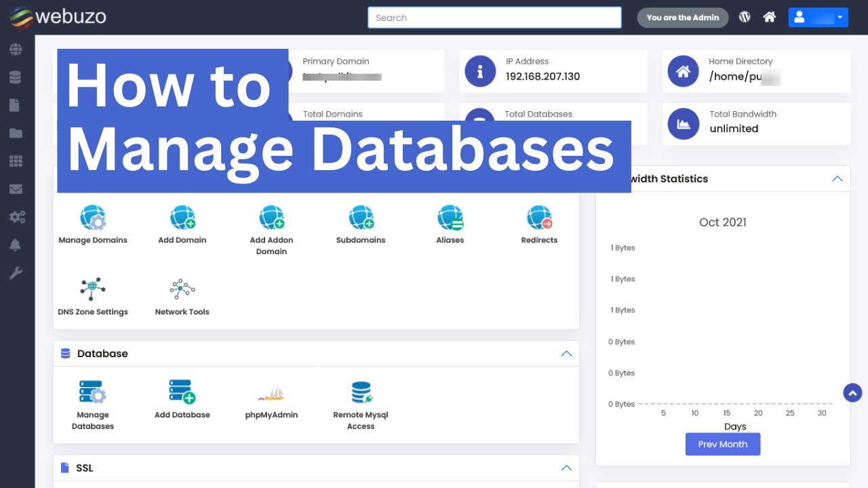Open Aliases tool

pyautogui.click(x=450, y=218)
